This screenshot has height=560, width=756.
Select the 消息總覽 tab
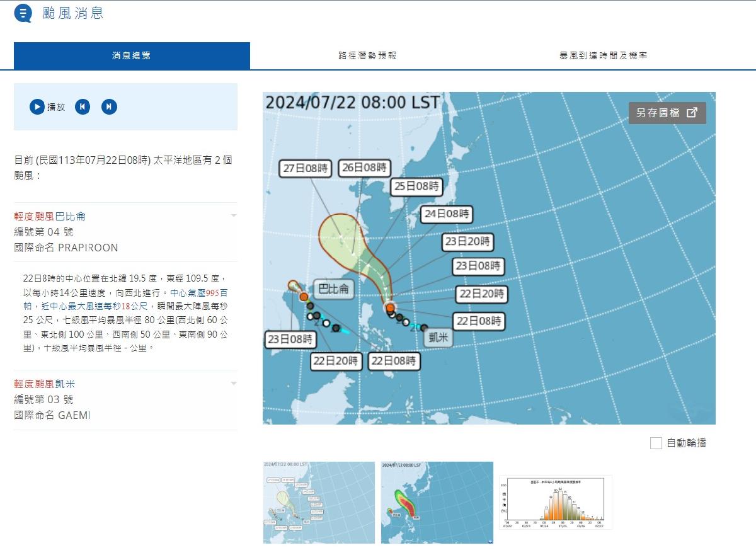coord(132,55)
